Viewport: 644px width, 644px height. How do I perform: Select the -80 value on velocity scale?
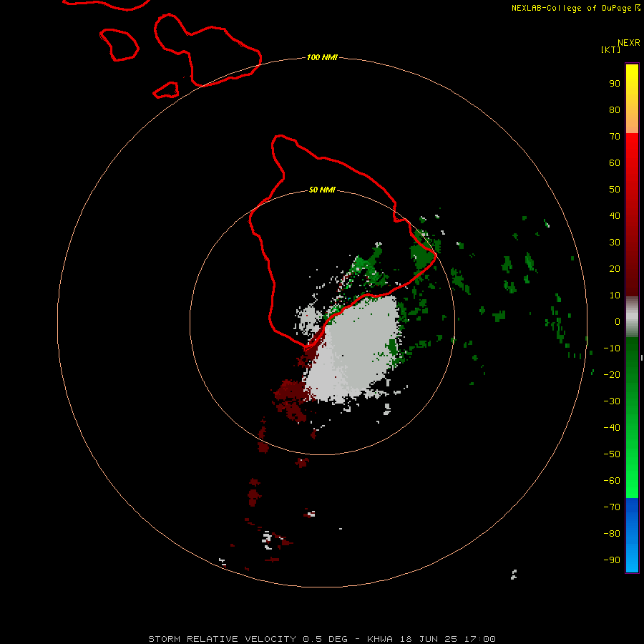[x=612, y=534]
